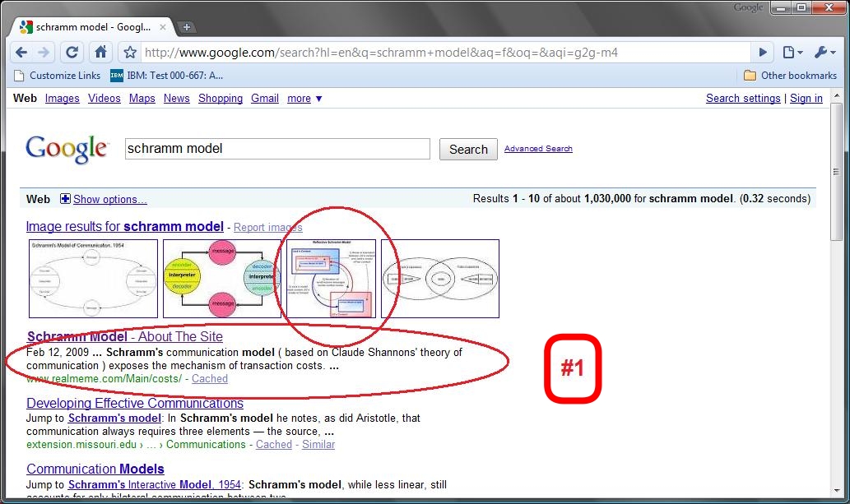Bookmark this page with the star icon
This screenshot has height=504, width=850.
point(129,52)
